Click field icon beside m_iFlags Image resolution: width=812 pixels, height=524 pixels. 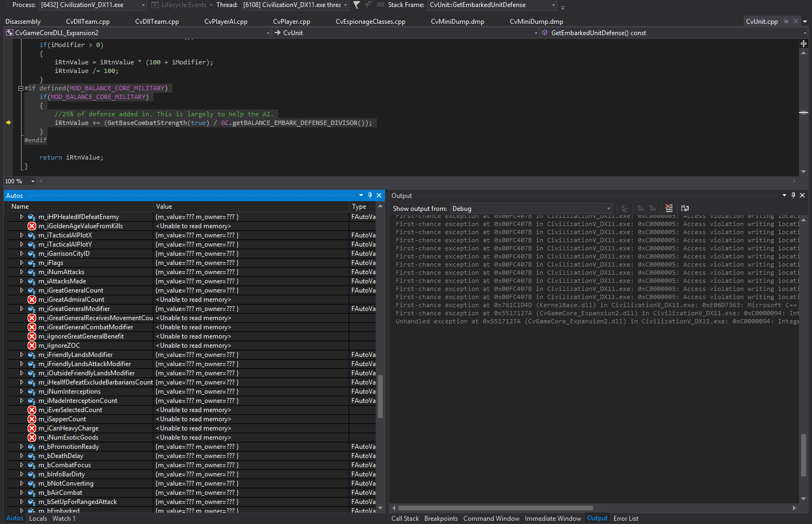point(32,263)
